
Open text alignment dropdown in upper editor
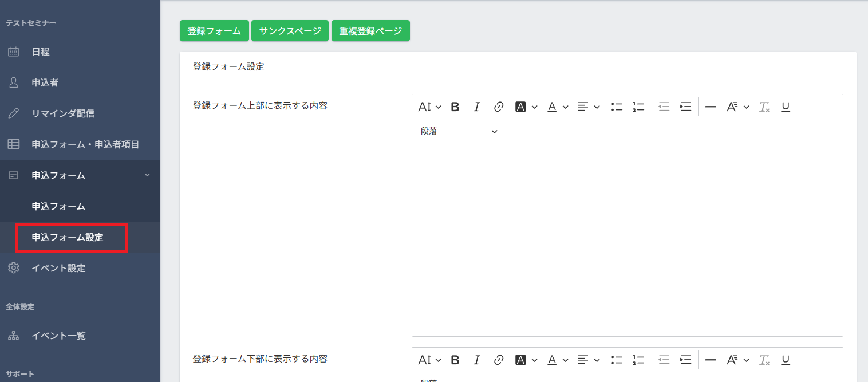click(x=588, y=107)
